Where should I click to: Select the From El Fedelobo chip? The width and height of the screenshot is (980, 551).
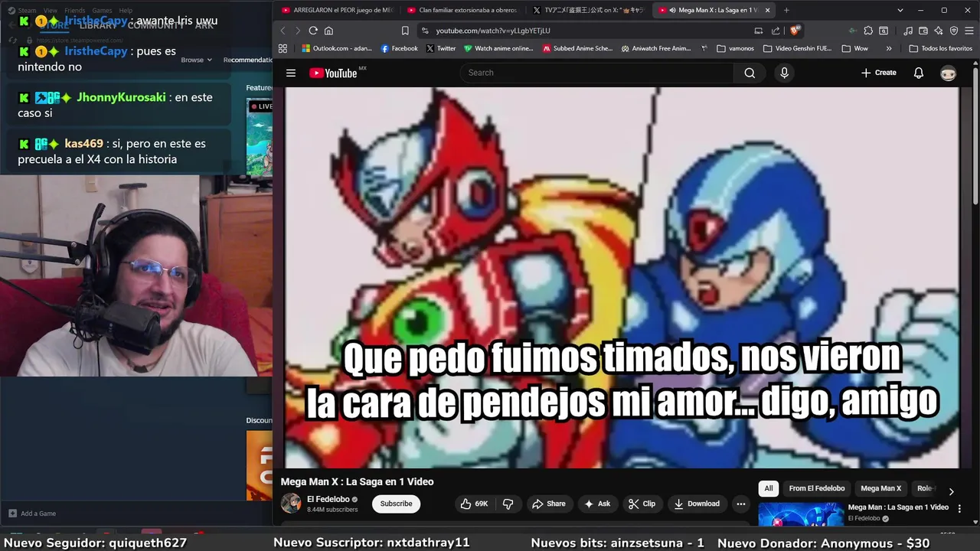817,488
